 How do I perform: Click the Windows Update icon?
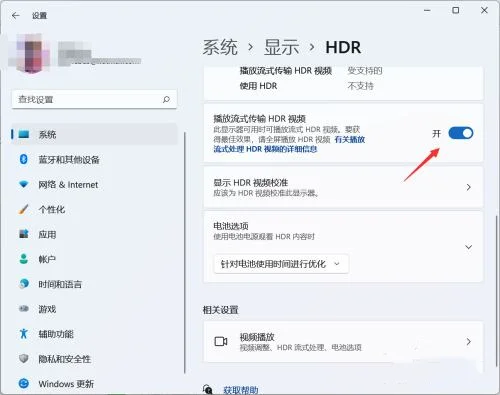click(23, 384)
